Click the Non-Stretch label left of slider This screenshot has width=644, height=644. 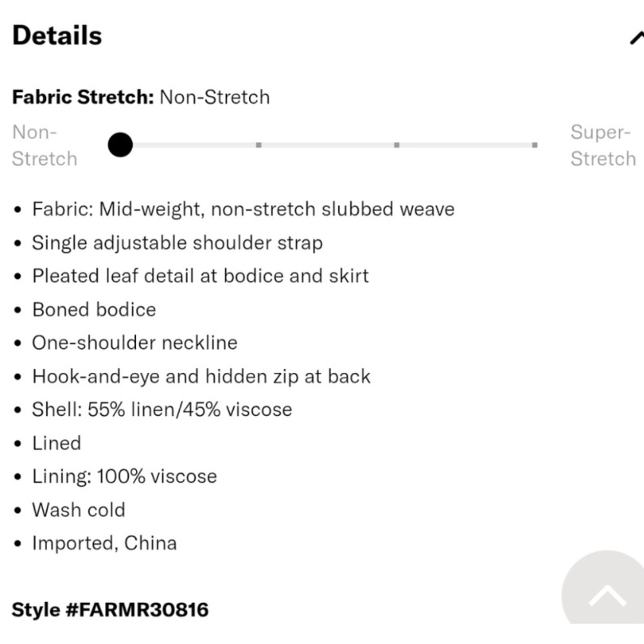point(44,146)
